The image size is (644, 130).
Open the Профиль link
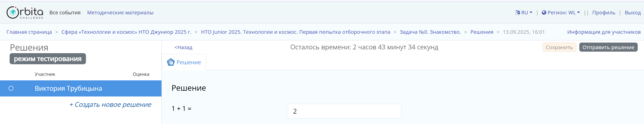[604, 13]
